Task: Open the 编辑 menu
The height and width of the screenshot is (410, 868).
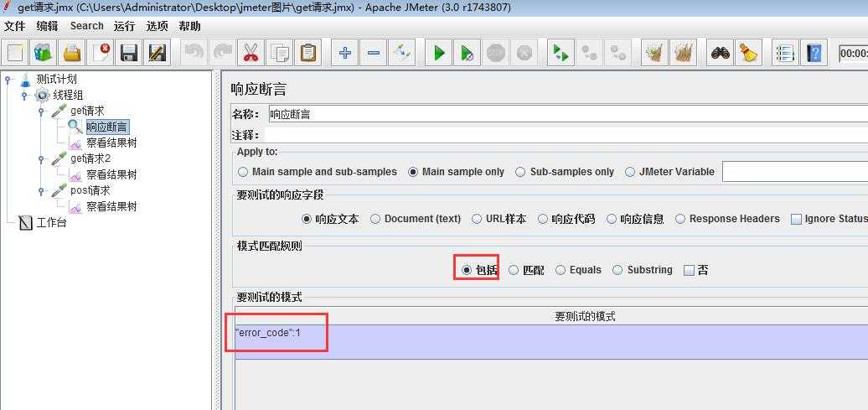Action: [47, 26]
